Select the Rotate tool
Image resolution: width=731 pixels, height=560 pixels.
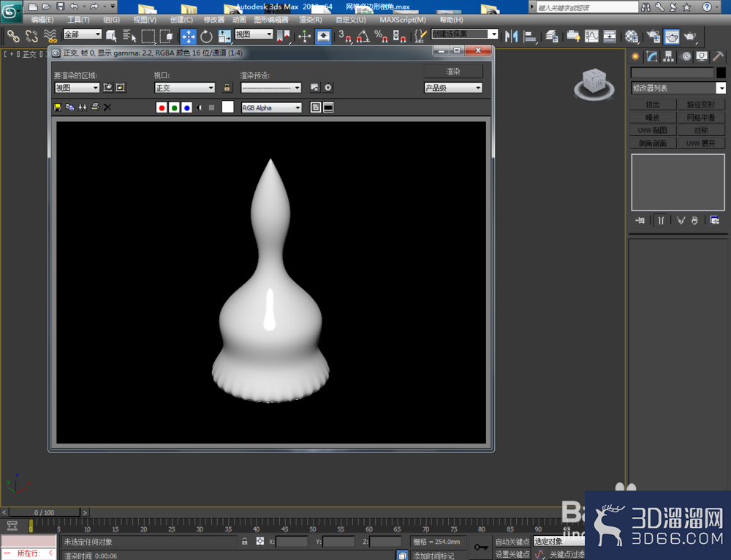point(206,37)
